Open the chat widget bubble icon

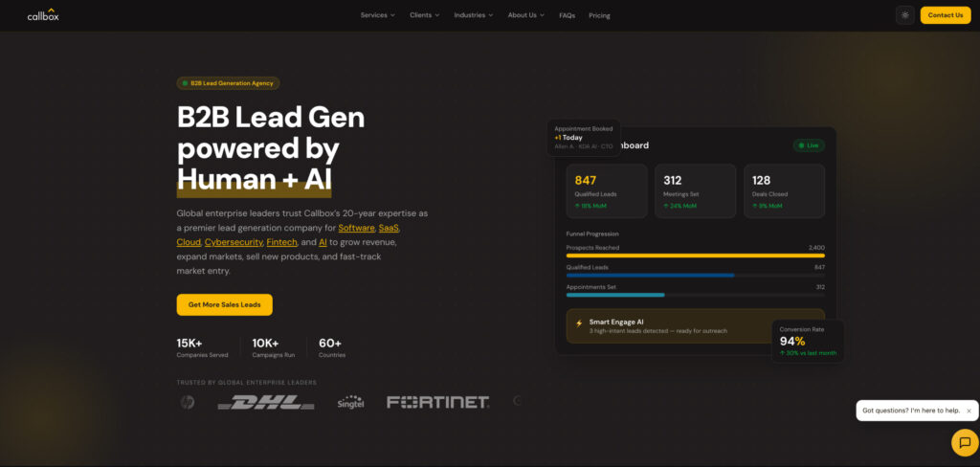coord(965,442)
